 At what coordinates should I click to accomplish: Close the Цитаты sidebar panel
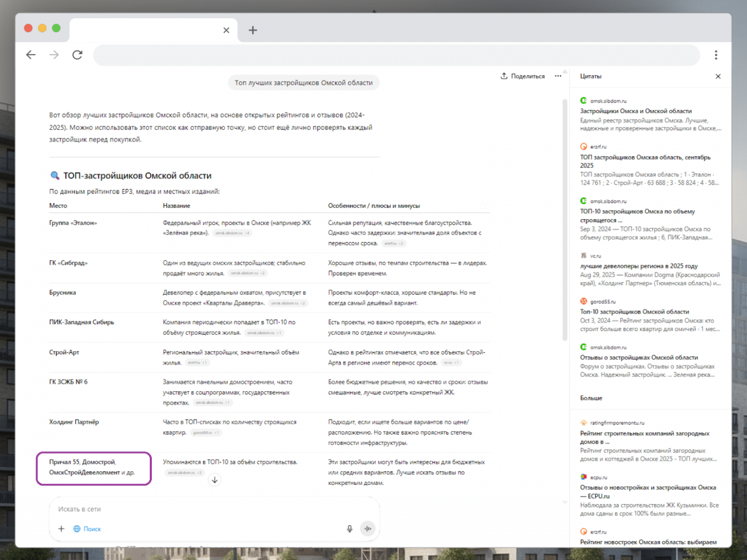point(718,77)
